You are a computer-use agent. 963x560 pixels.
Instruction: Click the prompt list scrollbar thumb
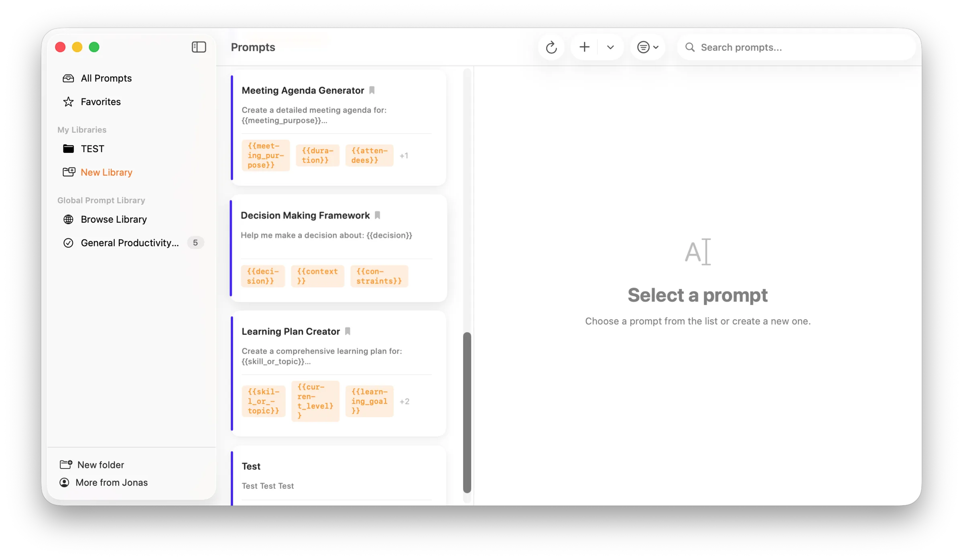click(x=467, y=412)
